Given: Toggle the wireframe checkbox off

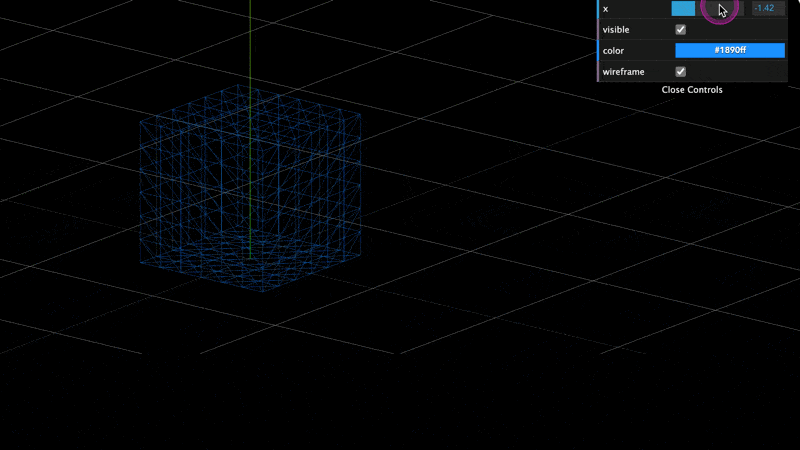Looking at the screenshot, I should [x=681, y=72].
